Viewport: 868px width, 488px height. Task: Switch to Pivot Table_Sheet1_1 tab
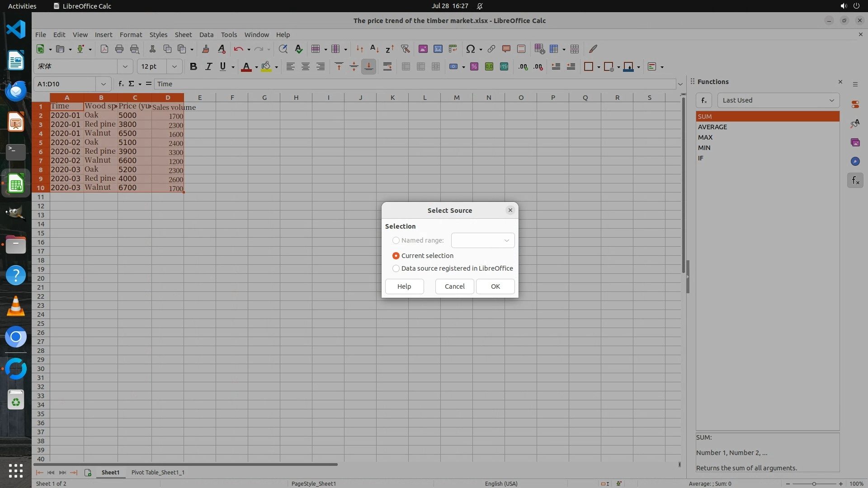tap(158, 473)
